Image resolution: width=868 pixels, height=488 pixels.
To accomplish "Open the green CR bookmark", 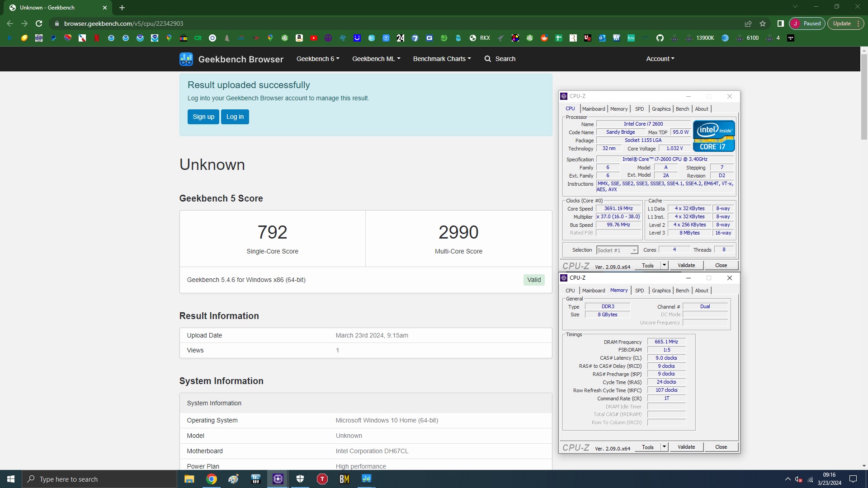I will [x=198, y=38].
